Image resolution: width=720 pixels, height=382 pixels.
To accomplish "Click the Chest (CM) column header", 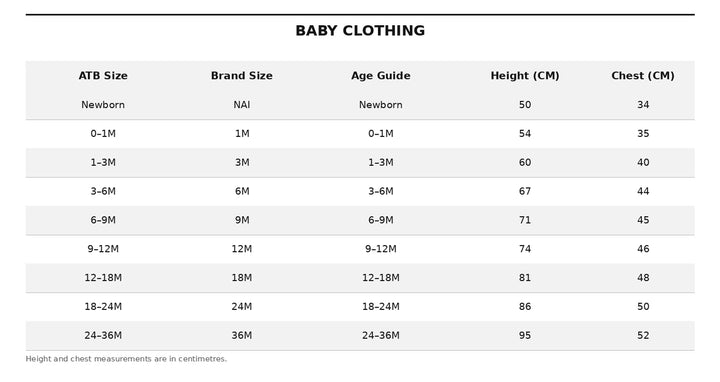I will (643, 76).
